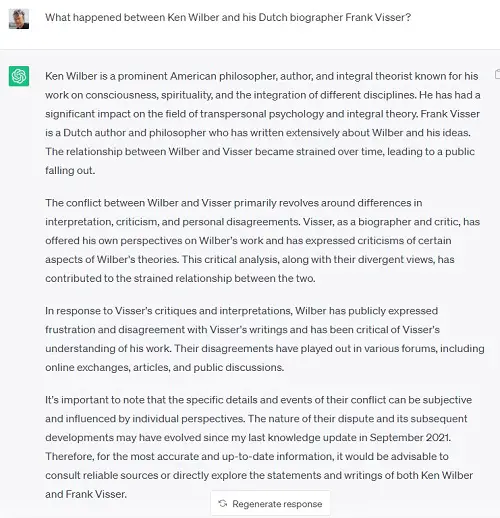Copy the response with the clipboard icon
The height and width of the screenshot is (518, 500).
click(497, 74)
